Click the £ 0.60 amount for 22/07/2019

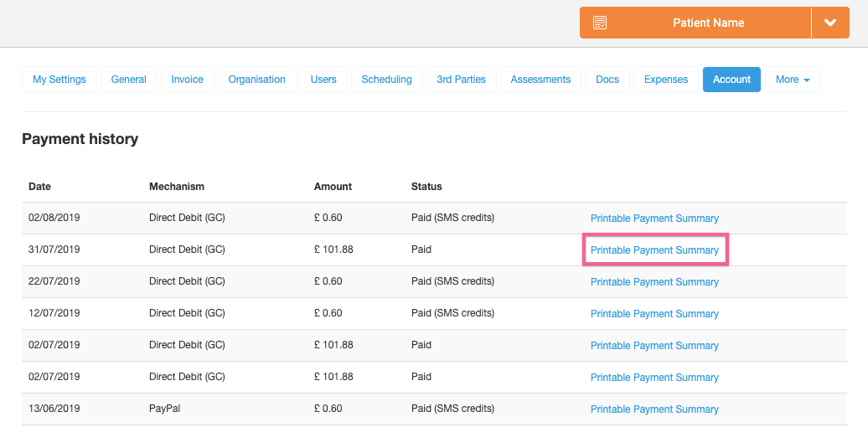tap(328, 281)
